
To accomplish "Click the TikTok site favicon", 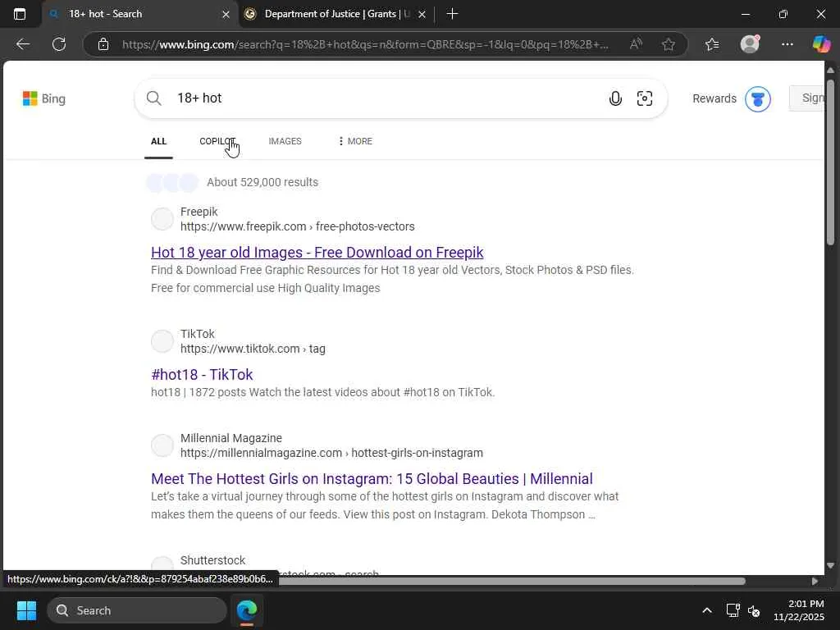I will click(162, 341).
